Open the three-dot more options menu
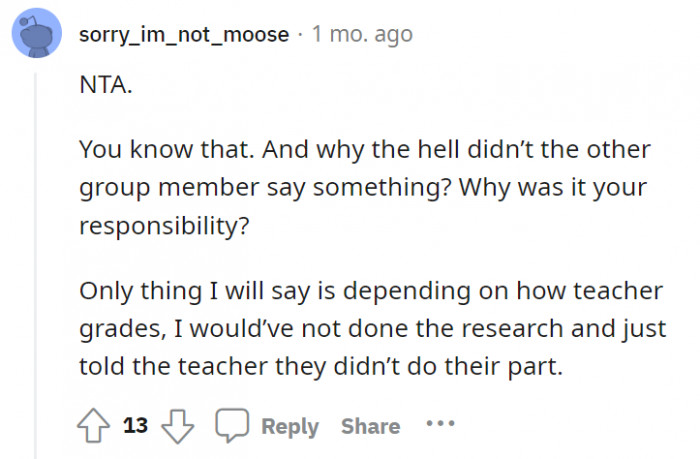The width and height of the screenshot is (700, 459). click(440, 424)
